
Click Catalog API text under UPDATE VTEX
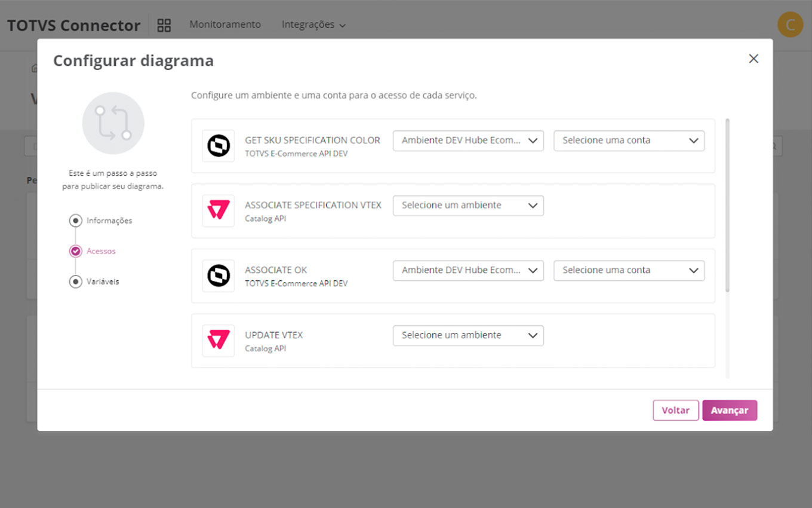pyautogui.click(x=265, y=348)
